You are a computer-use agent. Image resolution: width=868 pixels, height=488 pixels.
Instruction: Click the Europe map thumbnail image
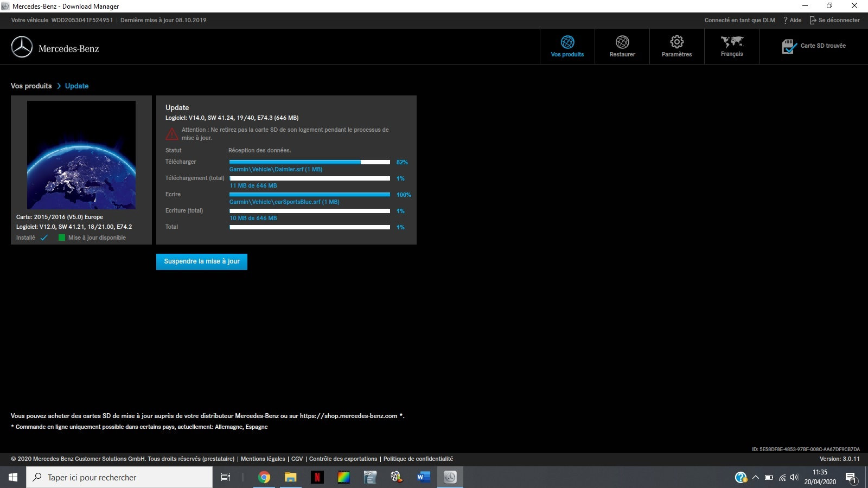tap(81, 155)
